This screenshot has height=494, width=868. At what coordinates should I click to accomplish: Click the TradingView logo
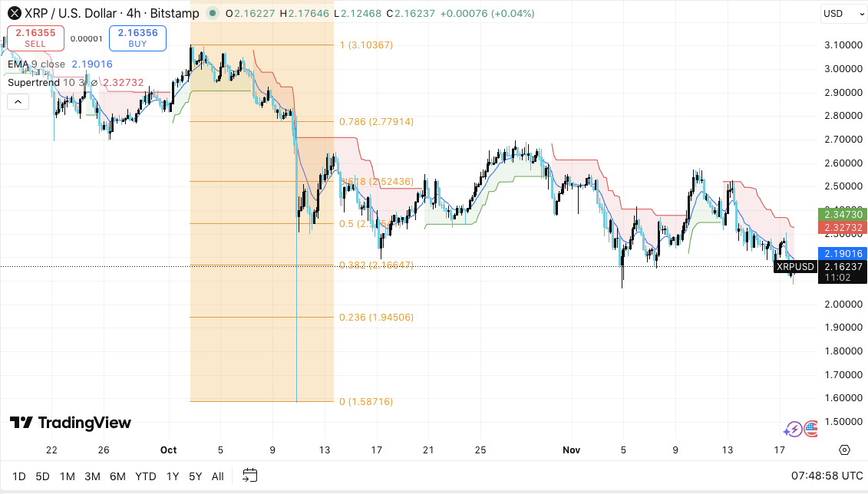pyautogui.click(x=70, y=423)
